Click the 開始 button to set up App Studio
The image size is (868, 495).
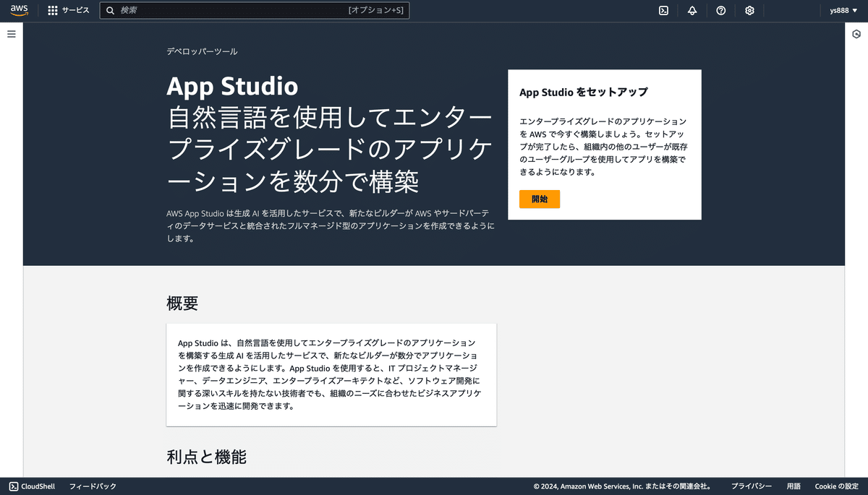(539, 199)
